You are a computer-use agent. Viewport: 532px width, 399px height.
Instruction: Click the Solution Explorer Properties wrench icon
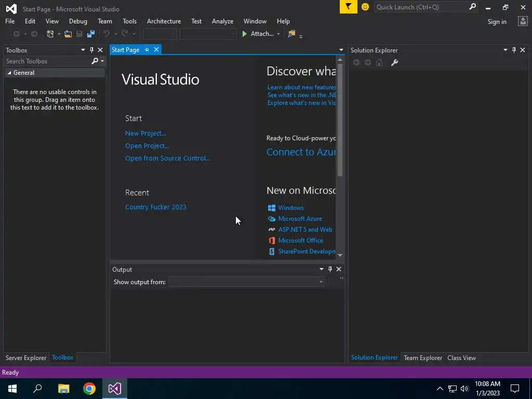394,62
